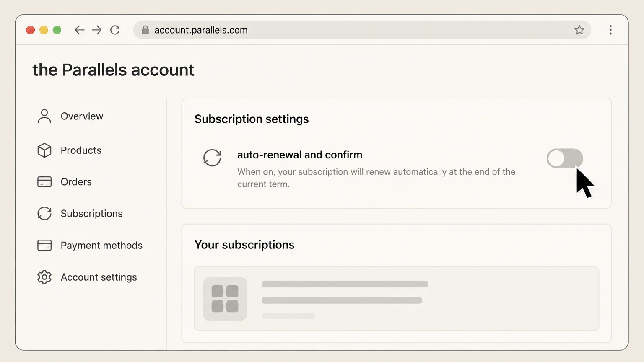Screen dimensions: 644x362
Task: Click the account.parallels.com address field
Action: pos(362,30)
